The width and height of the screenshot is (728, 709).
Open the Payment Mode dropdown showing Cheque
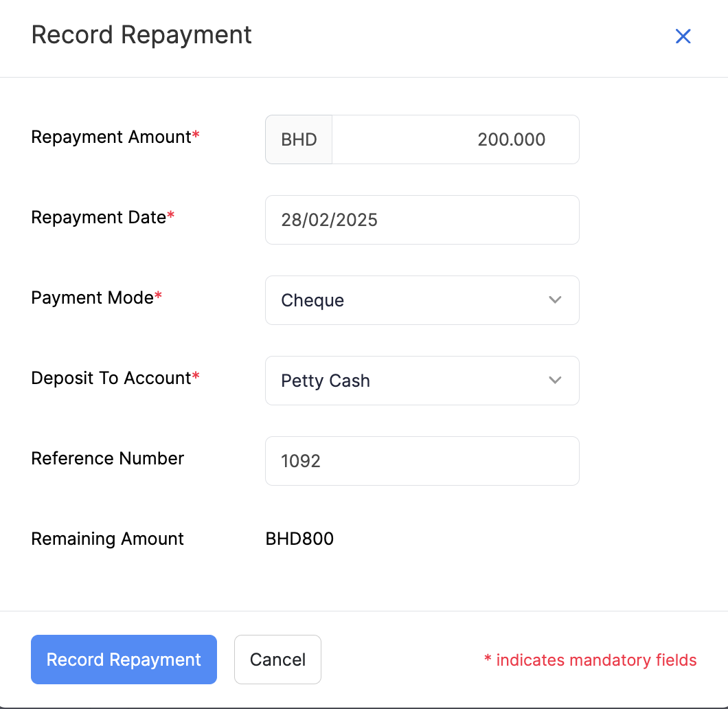pyautogui.click(x=412, y=300)
